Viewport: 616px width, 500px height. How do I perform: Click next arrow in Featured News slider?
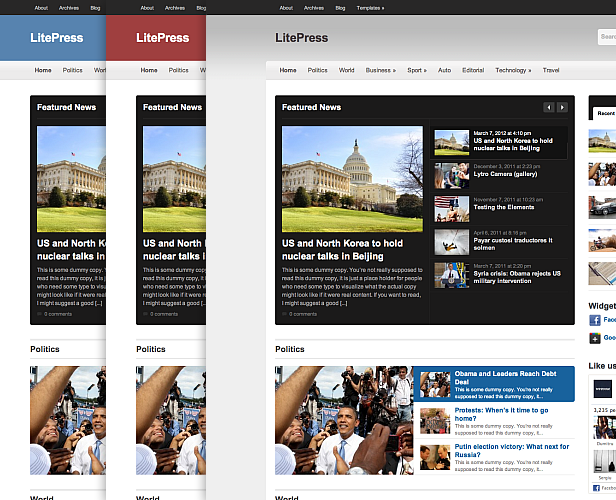562,107
